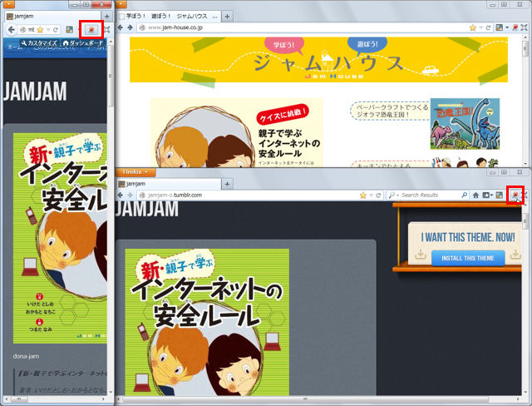
Task: Click the back arrow in the left jamjam window
Action: click(11, 30)
